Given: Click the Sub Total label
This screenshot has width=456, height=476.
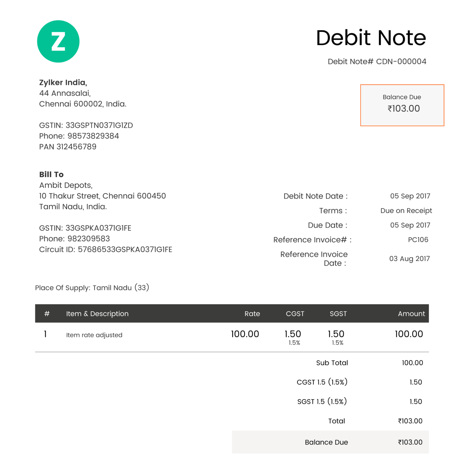Looking at the screenshot, I should [332, 363].
